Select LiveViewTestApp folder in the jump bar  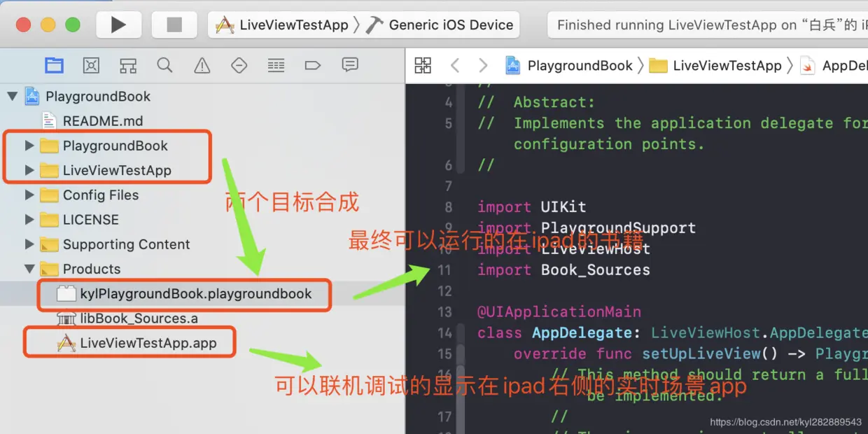[715, 66]
